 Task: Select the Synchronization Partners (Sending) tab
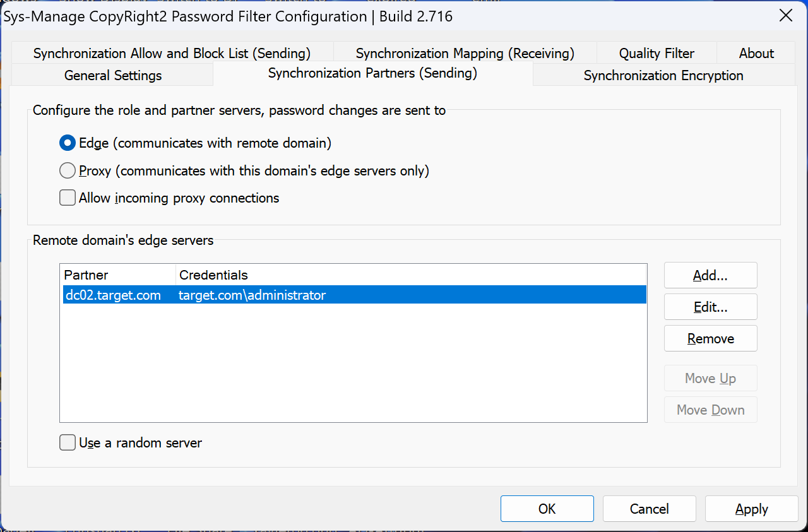point(372,73)
